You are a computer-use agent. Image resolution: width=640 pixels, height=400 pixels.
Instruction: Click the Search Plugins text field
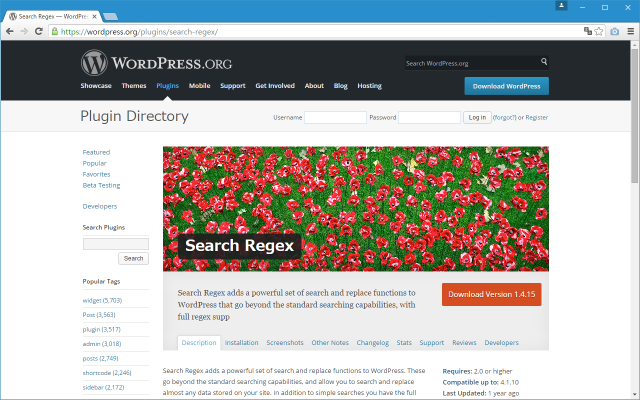[x=116, y=244]
